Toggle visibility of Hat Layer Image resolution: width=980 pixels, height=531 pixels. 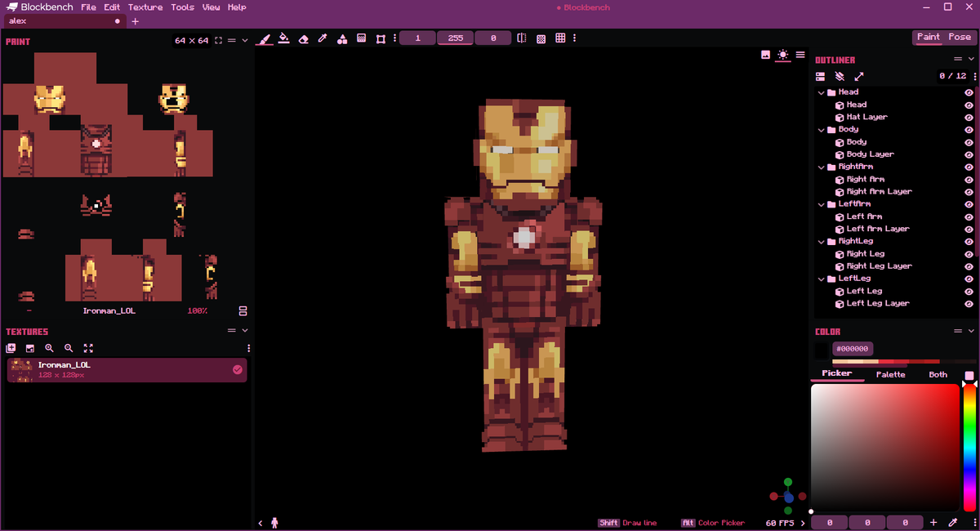click(x=969, y=117)
